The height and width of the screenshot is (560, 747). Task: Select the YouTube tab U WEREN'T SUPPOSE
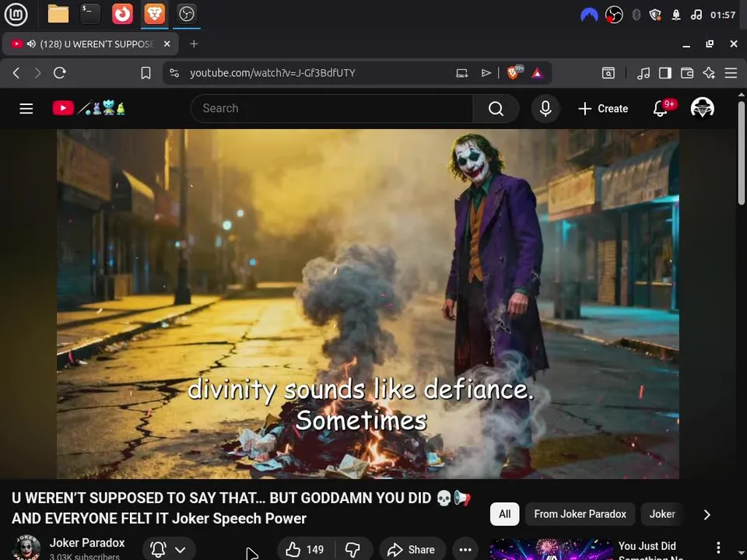(x=90, y=44)
